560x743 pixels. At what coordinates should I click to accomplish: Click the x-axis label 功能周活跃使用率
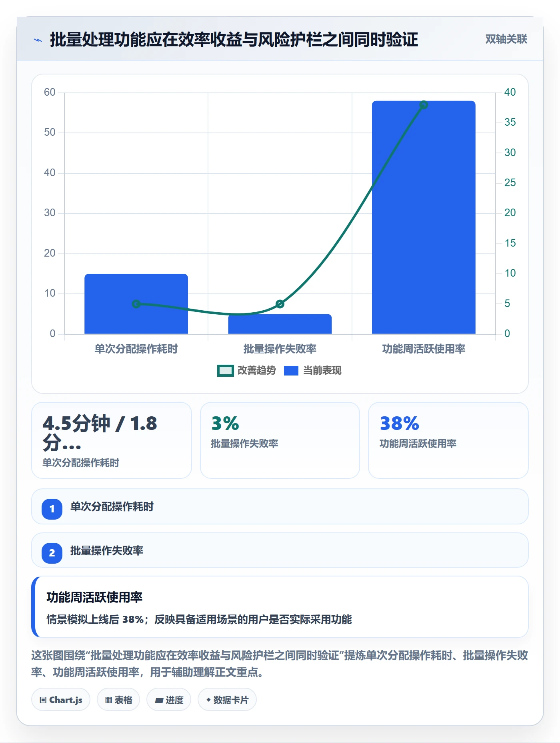[424, 349]
